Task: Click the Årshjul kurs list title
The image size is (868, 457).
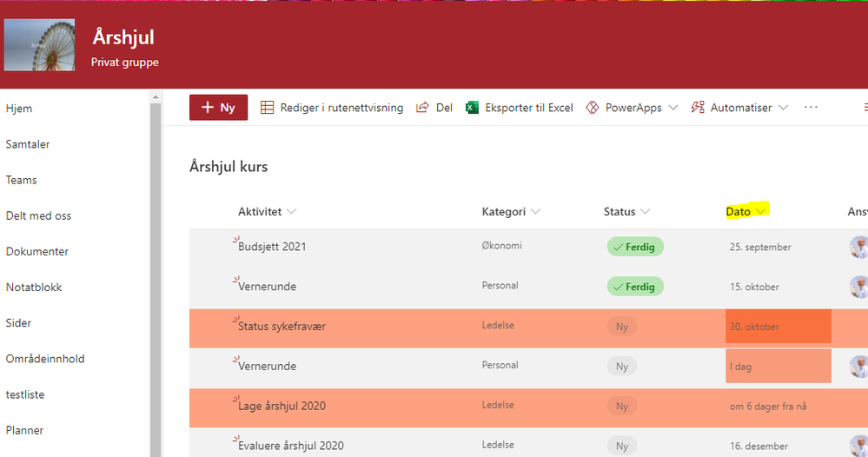Action: pos(229,167)
